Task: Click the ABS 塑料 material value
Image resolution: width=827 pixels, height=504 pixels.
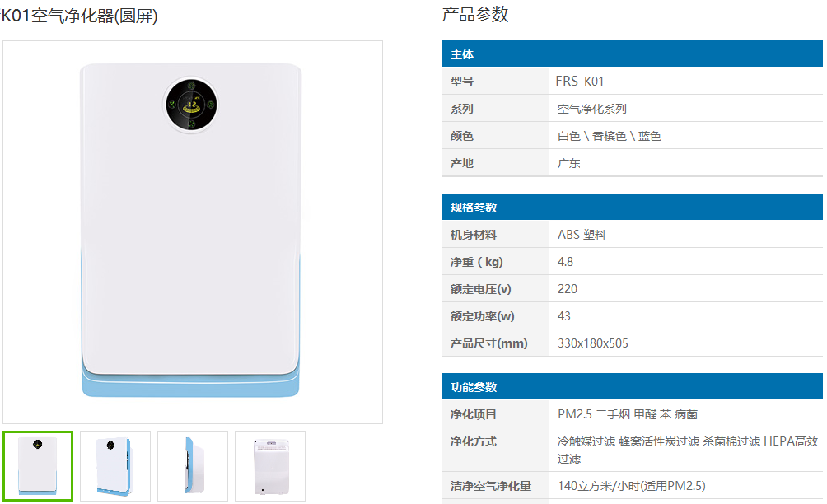Action: click(x=582, y=235)
